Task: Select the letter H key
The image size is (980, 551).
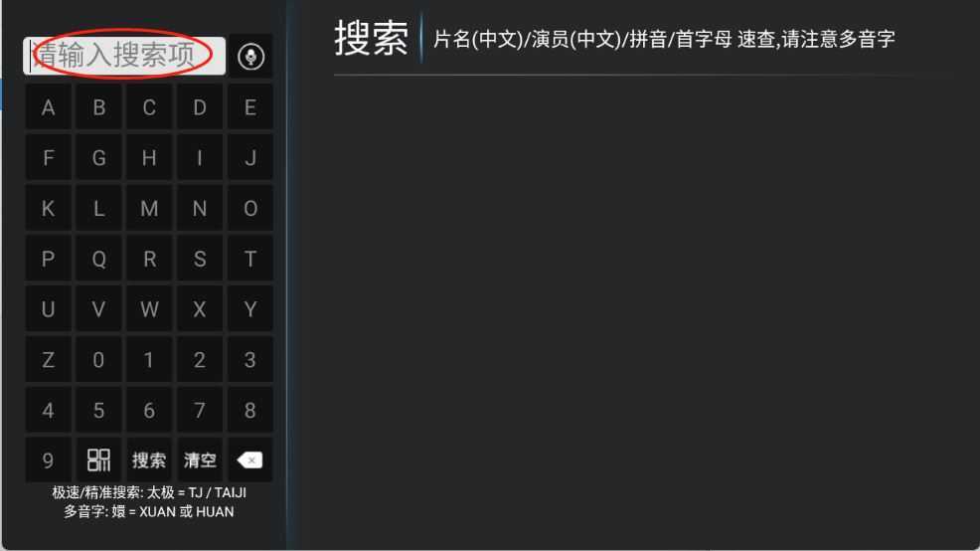Action: pos(149,157)
